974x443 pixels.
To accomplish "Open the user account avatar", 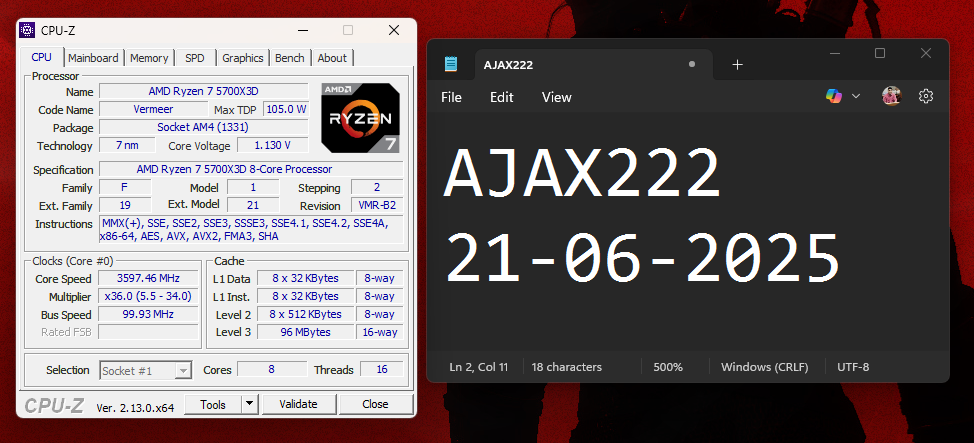I will (891, 96).
